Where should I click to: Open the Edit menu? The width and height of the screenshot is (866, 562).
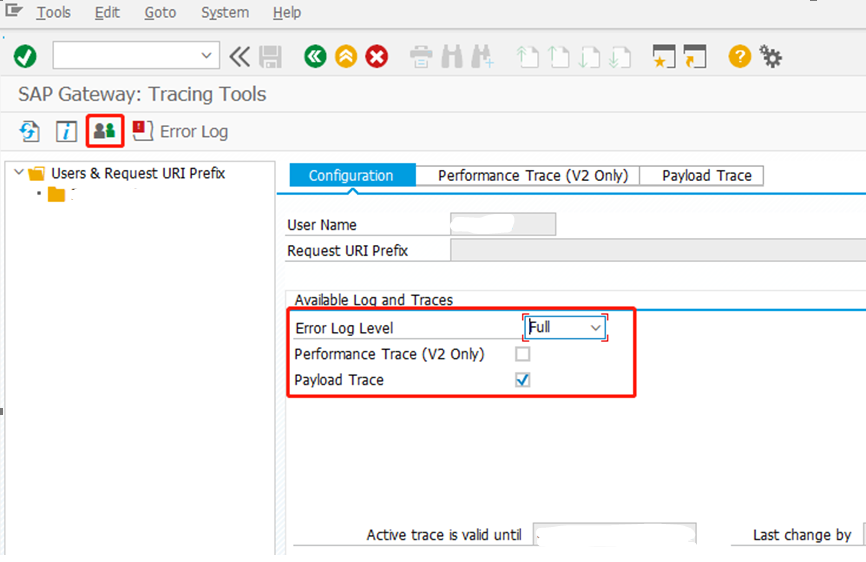(x=107, y=12)
